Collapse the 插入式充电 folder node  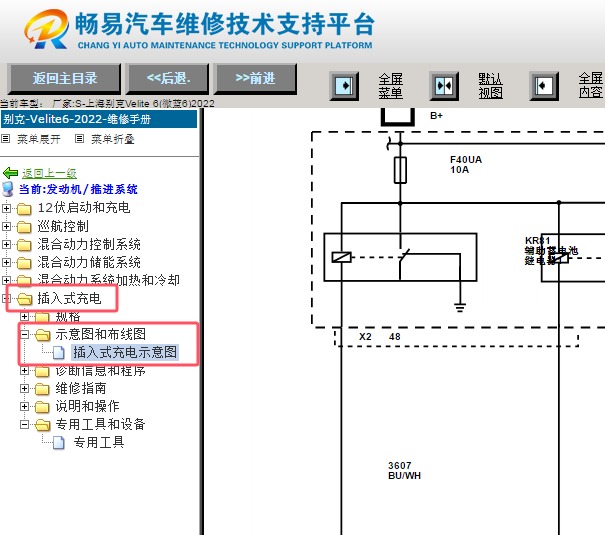tap(6, 298)
